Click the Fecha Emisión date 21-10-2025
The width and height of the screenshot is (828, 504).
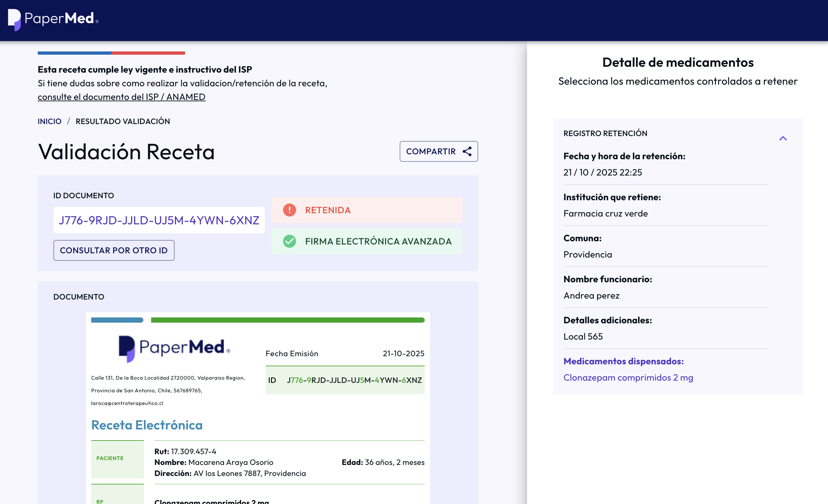coord(403,354)
